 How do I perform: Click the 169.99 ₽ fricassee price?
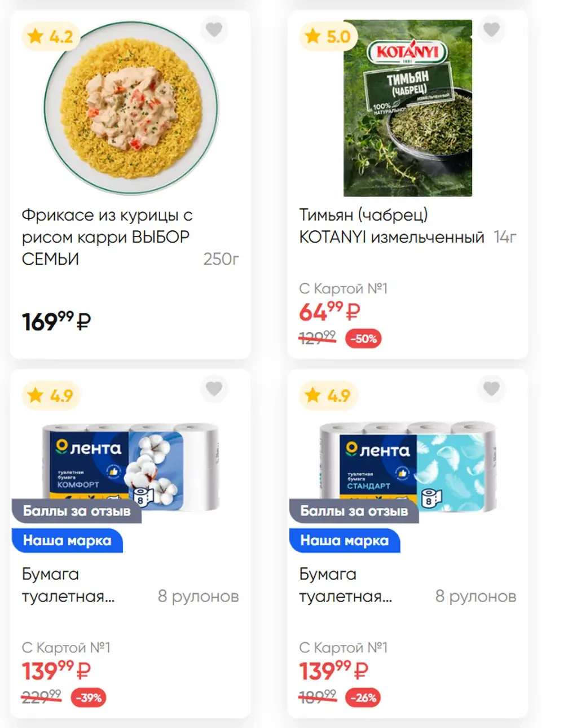click(56, 322)
